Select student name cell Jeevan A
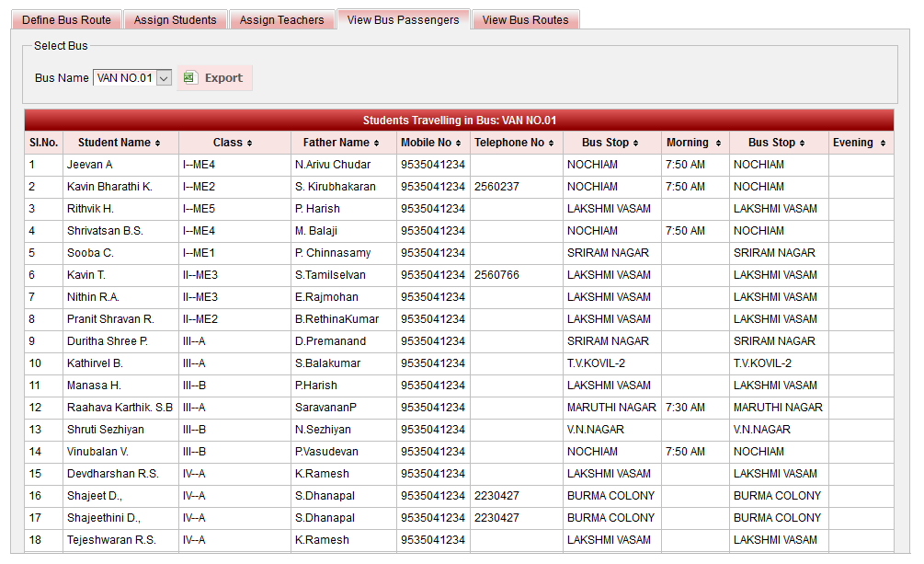 click(x=90, y=165)
